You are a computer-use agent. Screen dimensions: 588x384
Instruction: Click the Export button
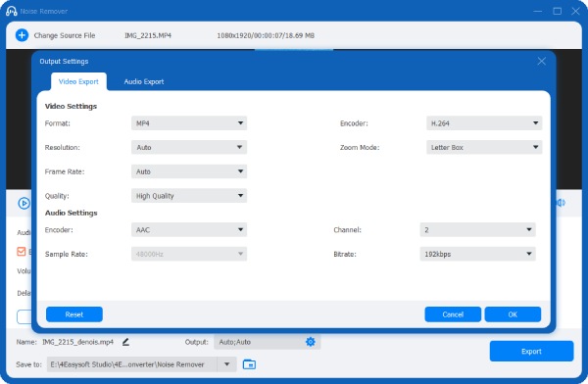(x=531, y=351)
